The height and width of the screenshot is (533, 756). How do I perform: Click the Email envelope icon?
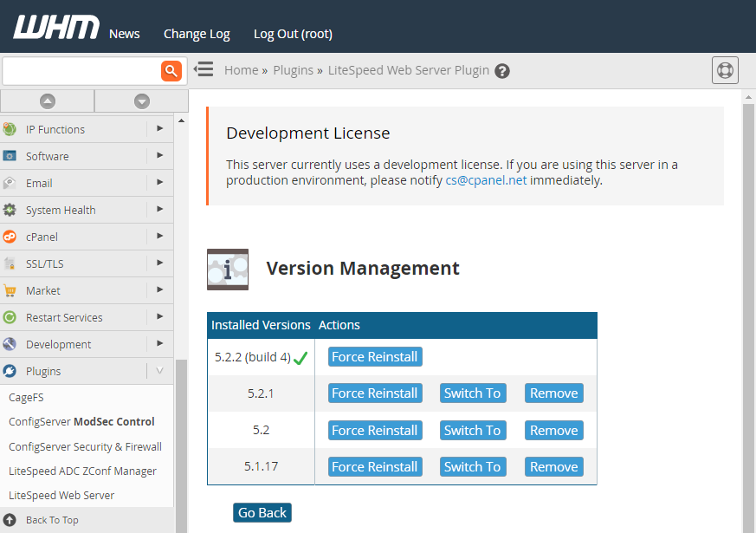[10, 183]
